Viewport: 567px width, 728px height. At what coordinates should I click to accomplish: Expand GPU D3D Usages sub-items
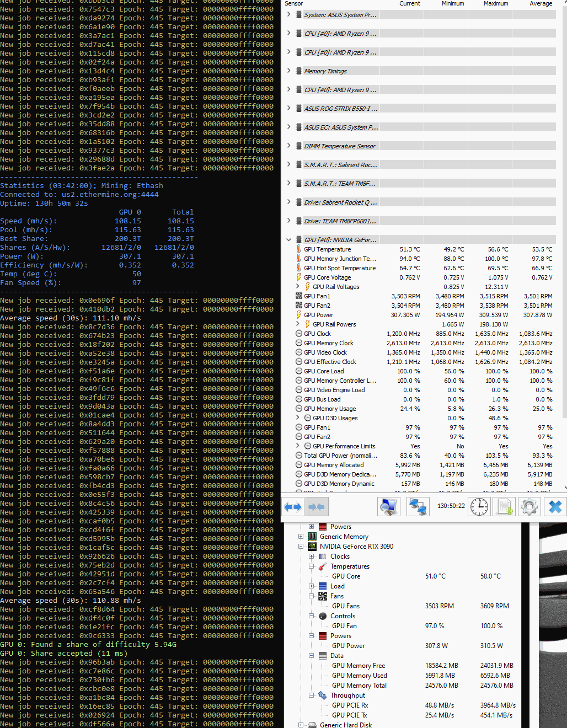[298, 417]
